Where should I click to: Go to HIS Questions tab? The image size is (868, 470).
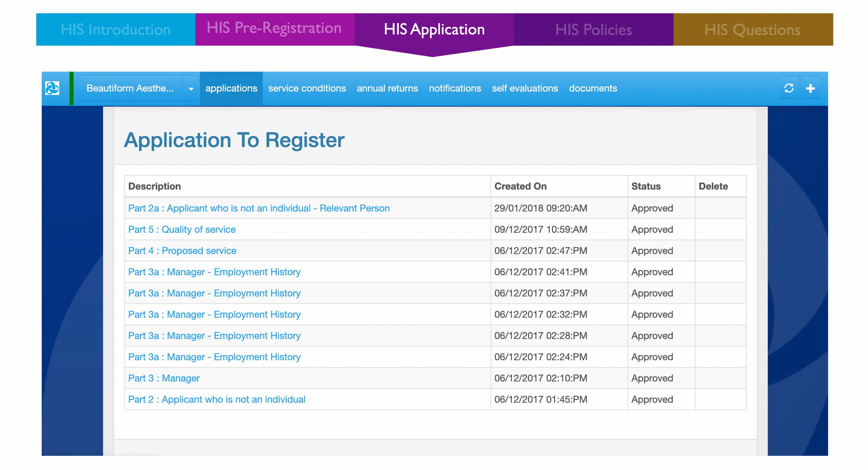(x=752, y=30)
